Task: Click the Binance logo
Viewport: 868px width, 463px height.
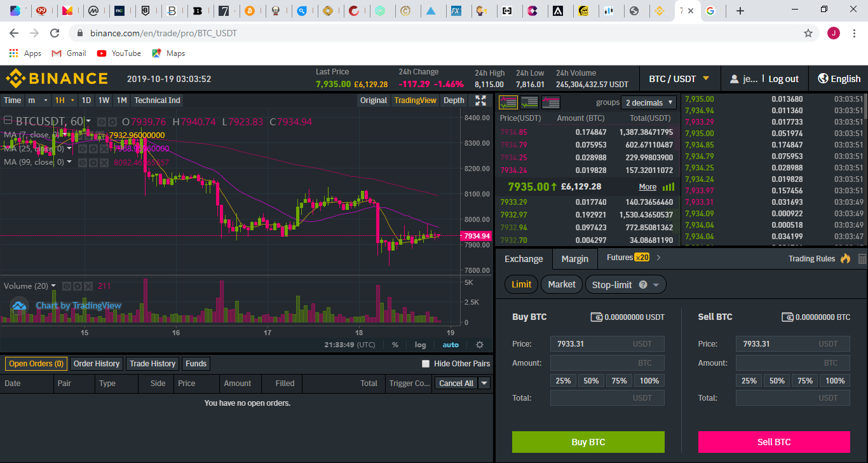Action: (x=57, y=79)
